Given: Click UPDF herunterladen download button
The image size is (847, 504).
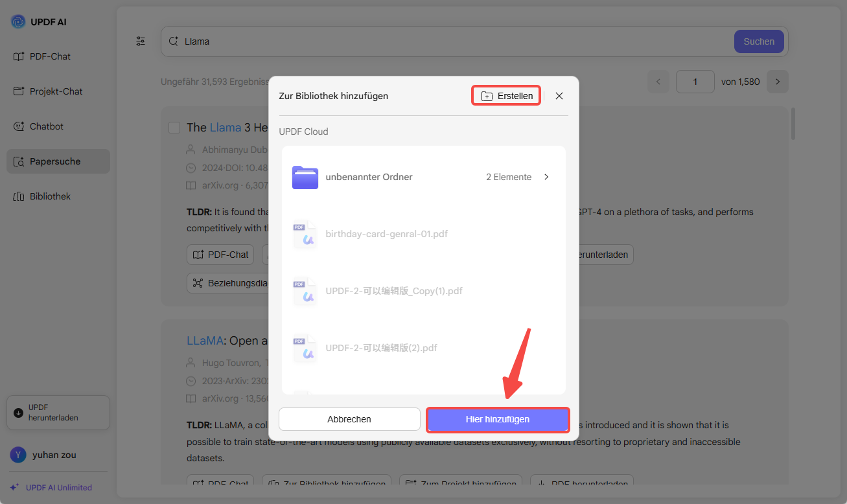Looking at the screenshot, I should coord(58,413).
